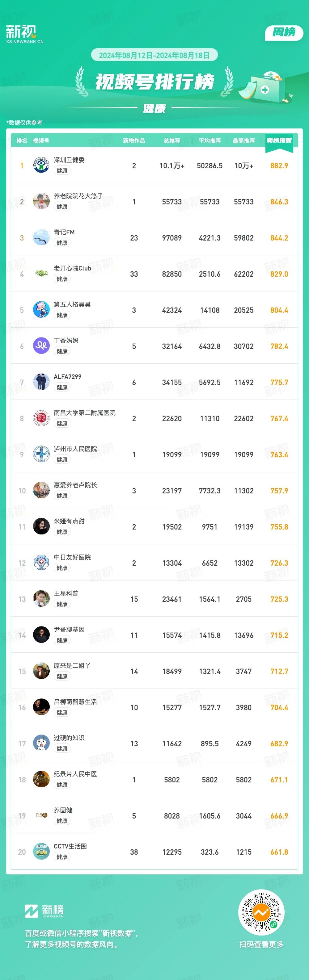Click the CCTV生活圈 channel logo
The width and height of the screenshot is (309, 980).
(x=41, y=852)
